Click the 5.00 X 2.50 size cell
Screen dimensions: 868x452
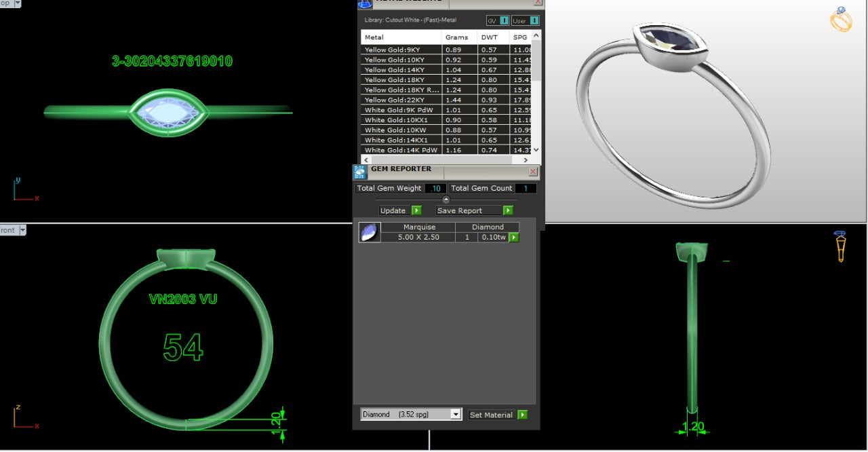[x=419, y=238]
